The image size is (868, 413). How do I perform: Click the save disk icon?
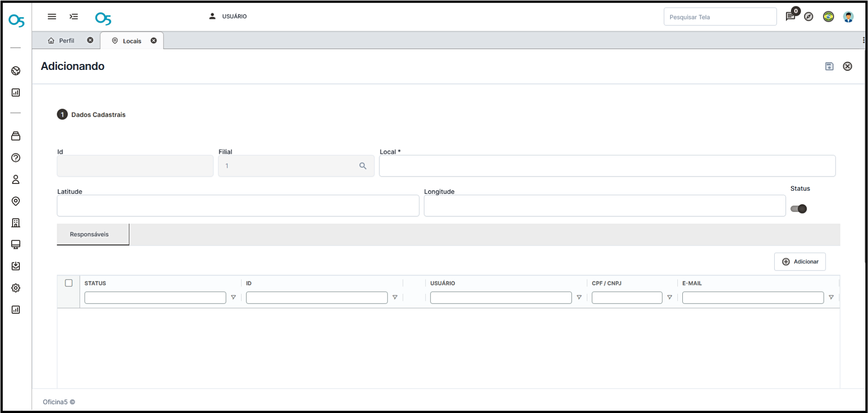coord(829,66)
